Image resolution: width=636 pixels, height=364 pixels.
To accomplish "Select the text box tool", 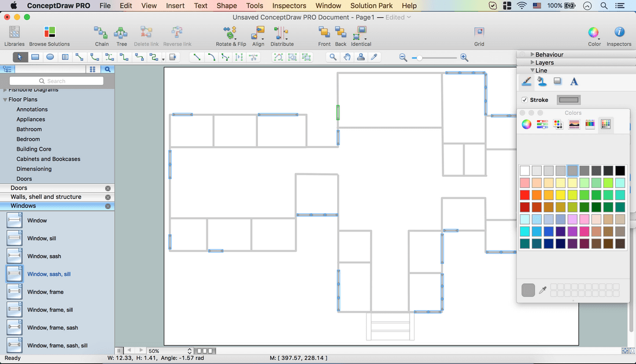I will 65,57.
